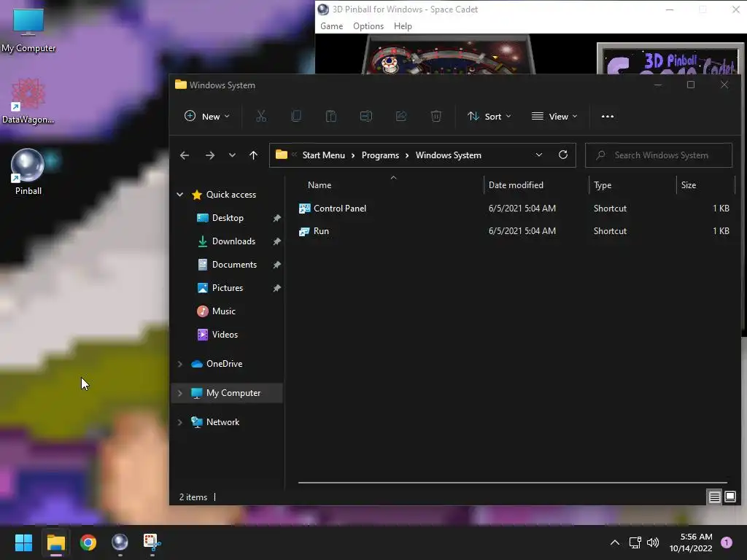Click the Copy icon in Explorer toolbar

(296, 116)
